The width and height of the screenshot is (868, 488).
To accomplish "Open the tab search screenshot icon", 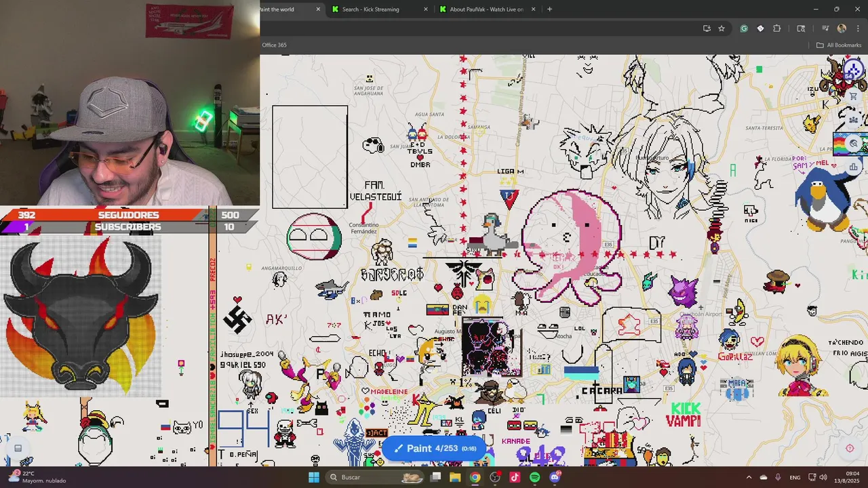I will tap(801, 28).
